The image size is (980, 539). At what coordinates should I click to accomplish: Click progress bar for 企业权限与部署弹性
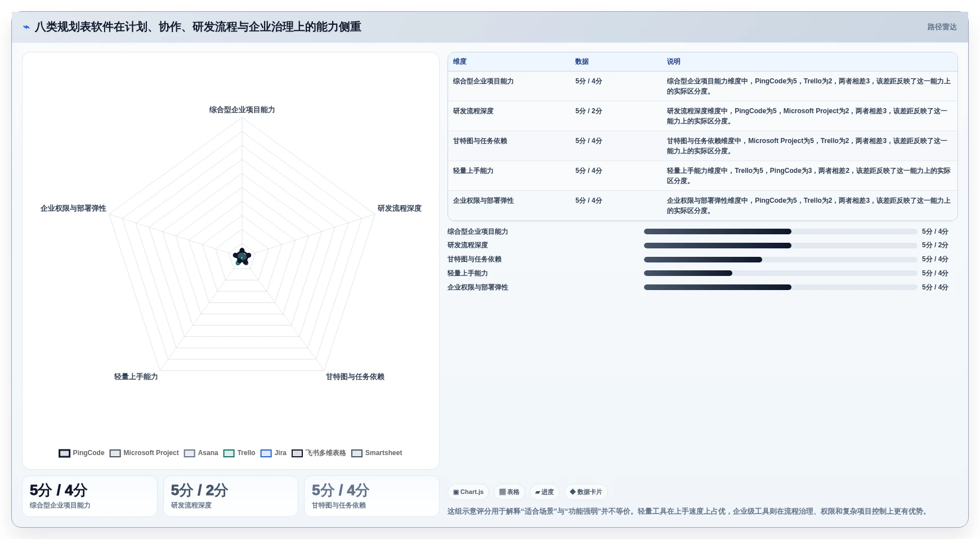click(x=781, y=287)
